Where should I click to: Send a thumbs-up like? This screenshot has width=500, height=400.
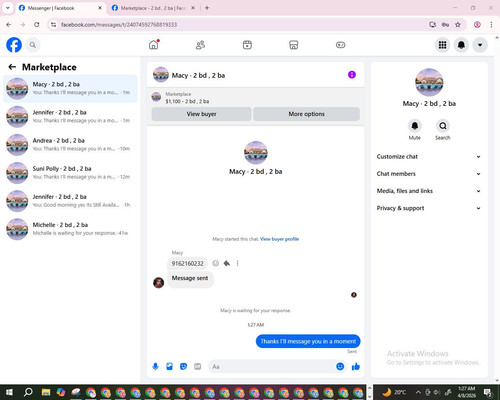pyautogui.click(x=356, y=367)
